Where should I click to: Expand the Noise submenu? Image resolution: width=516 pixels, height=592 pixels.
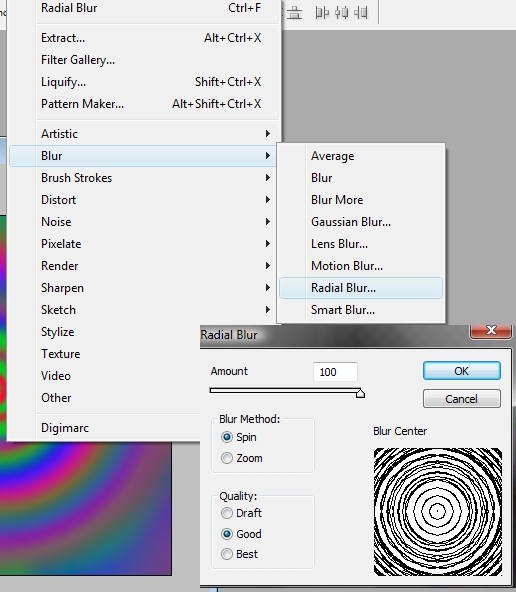click(x=143, y=222)
